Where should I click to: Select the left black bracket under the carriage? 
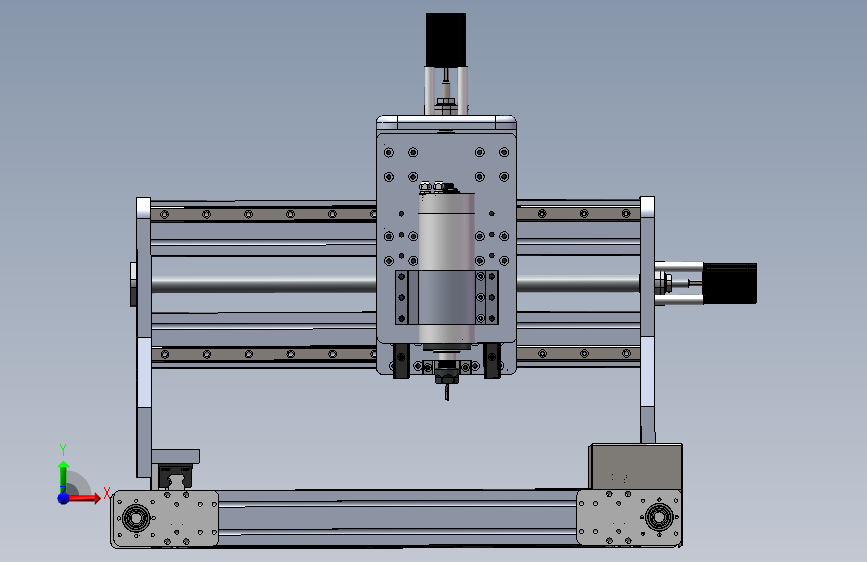401,361
